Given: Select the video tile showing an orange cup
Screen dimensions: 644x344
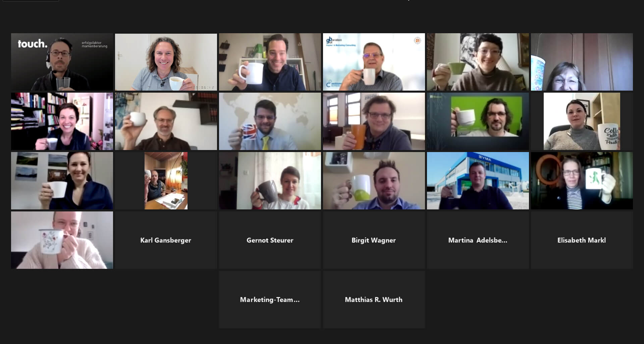Looking at the screenshot, I should pos(374,121).
